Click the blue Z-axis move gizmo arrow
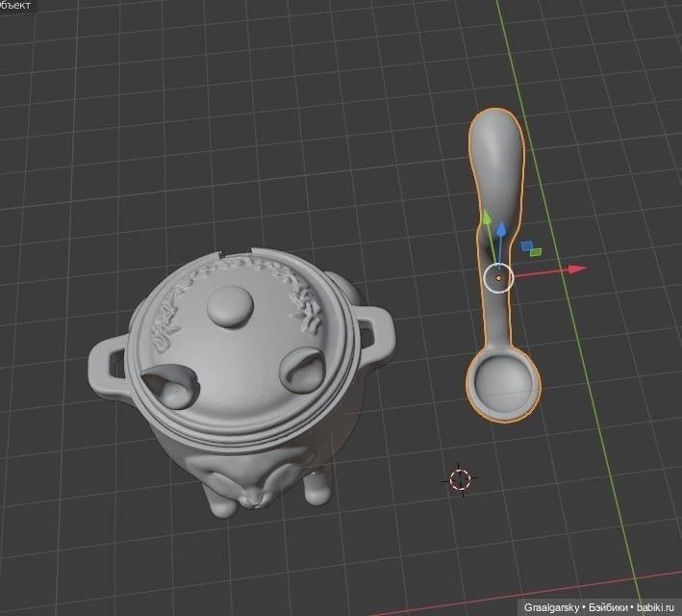 (x=501, y=229)
